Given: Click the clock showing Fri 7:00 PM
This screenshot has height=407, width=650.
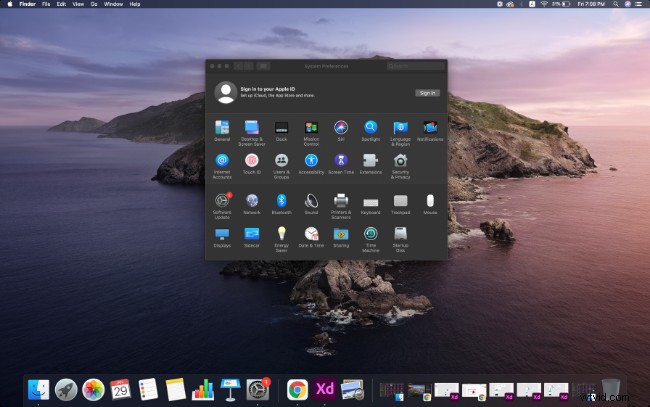Looking at the screenshot, I should 591,4.
